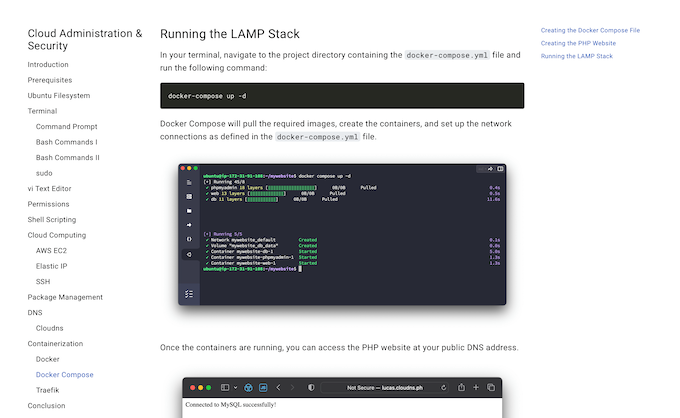Click the reload icon in Safari address bar

click(444, 388)
